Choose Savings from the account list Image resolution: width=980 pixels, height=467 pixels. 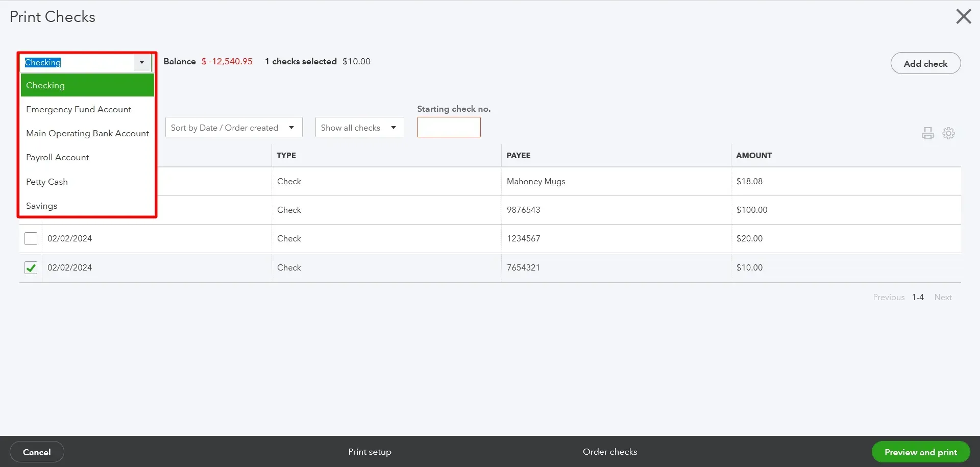(x=87, y=206)
